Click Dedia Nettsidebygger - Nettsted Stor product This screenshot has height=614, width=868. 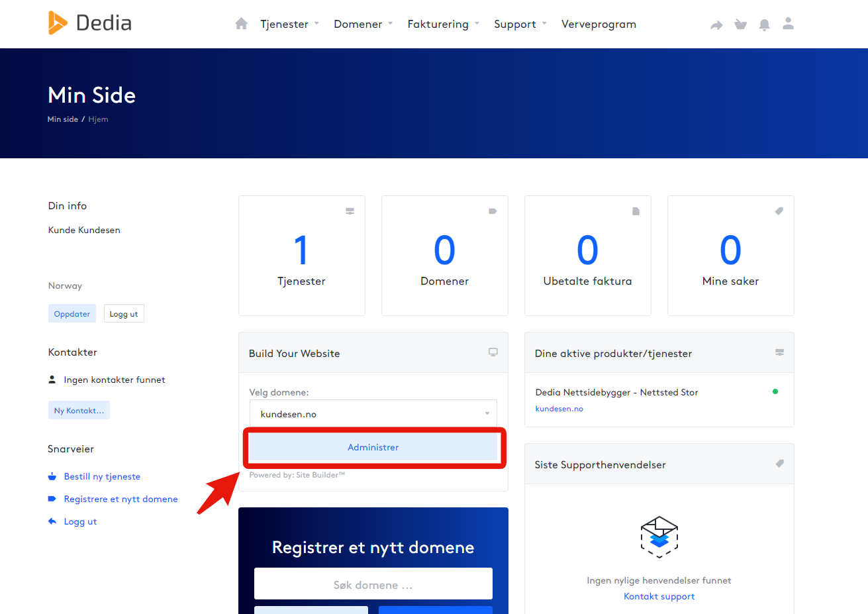617,392
